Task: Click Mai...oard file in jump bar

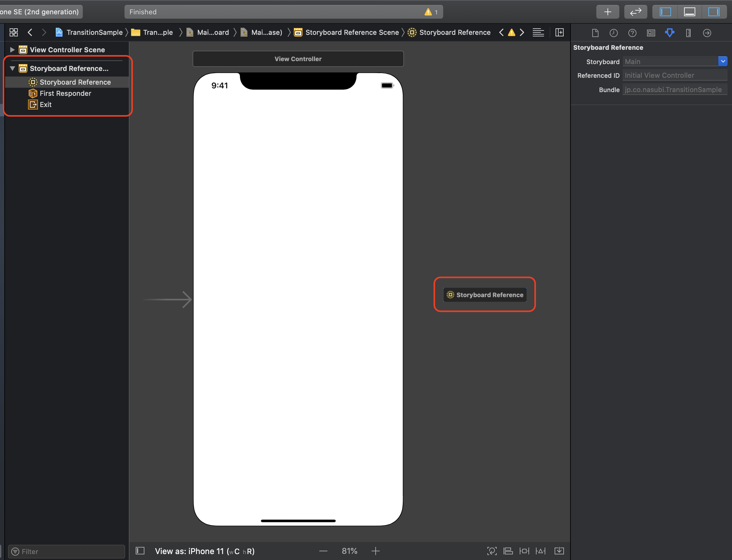Action: coord(207,32)
